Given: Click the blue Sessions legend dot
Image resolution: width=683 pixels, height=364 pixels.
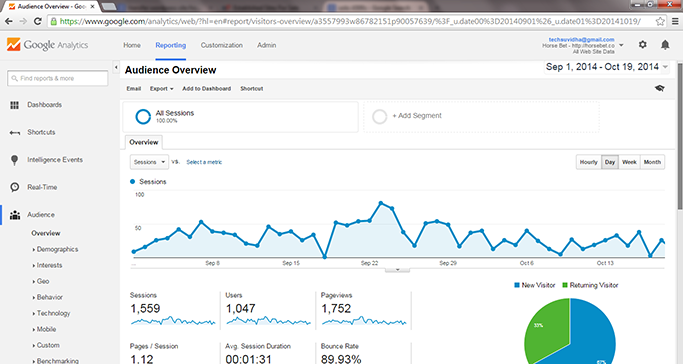Looking at the screenshot, I should point(132,182).
